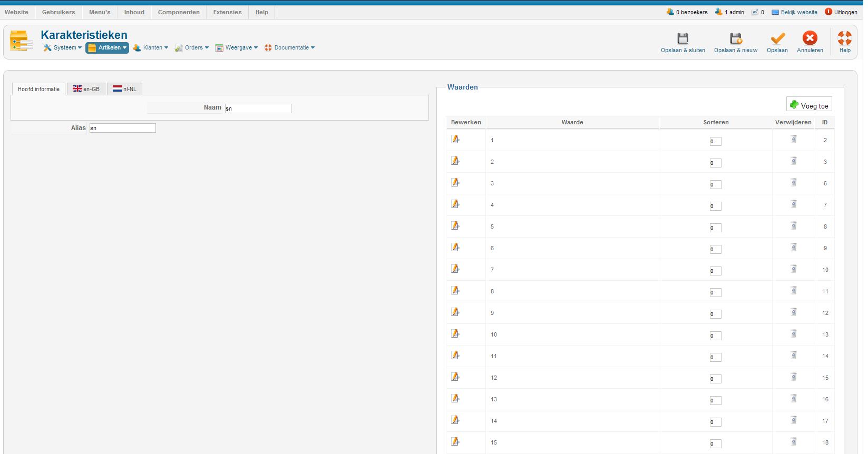Delete value 12 using its trash icon
This screenshot has height=454, width=868.
click(794, 377)
